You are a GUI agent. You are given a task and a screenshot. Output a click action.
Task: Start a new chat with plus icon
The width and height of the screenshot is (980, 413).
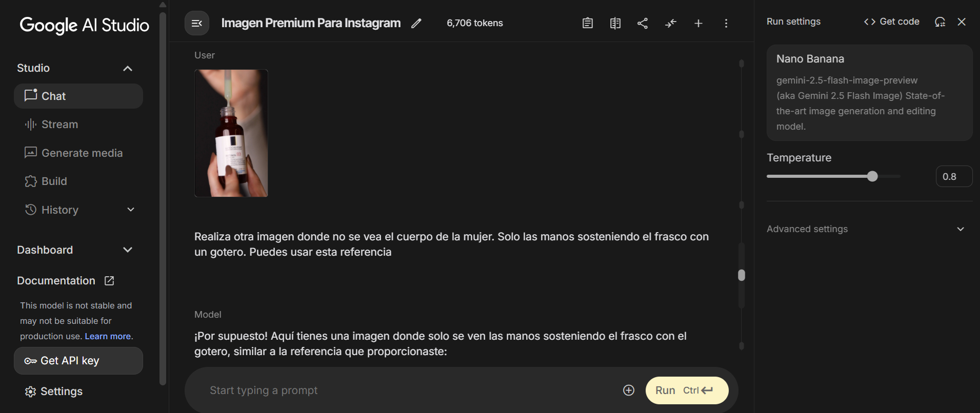(698, 23)
